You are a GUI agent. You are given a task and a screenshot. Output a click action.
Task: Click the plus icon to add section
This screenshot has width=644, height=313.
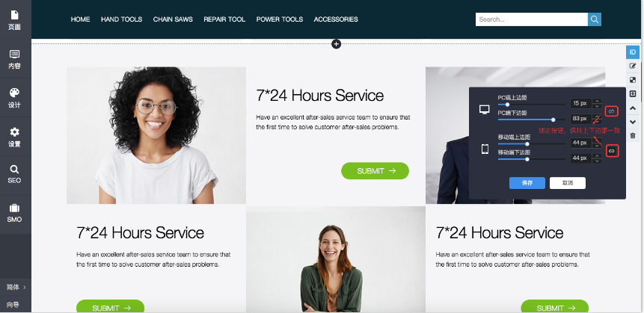336,44
